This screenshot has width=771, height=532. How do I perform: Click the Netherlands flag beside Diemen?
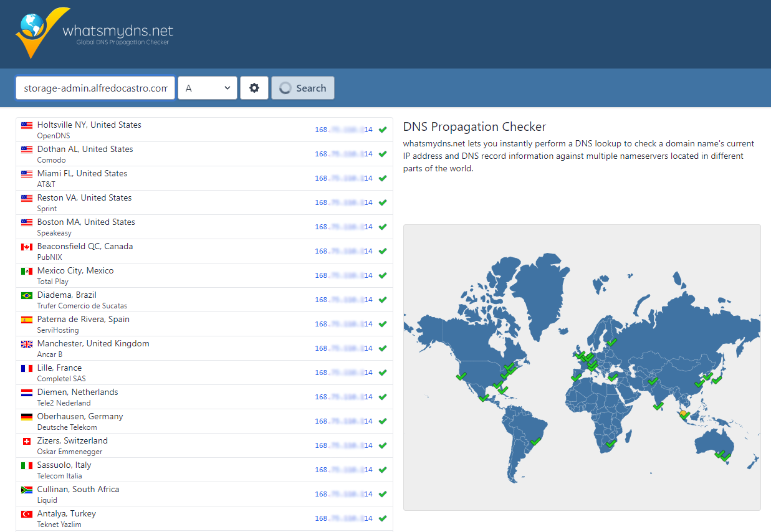(x=27, y=392)
